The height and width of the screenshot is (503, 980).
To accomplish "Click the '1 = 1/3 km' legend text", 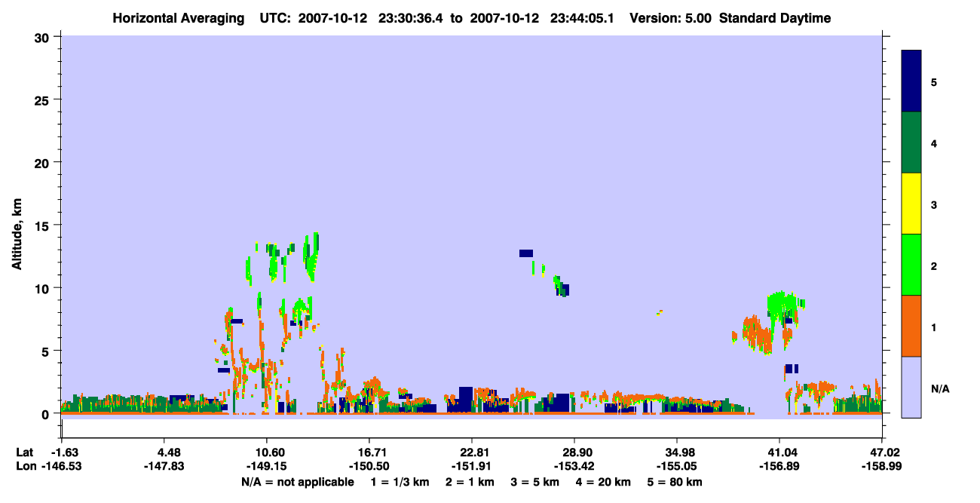I will [400, 482].
